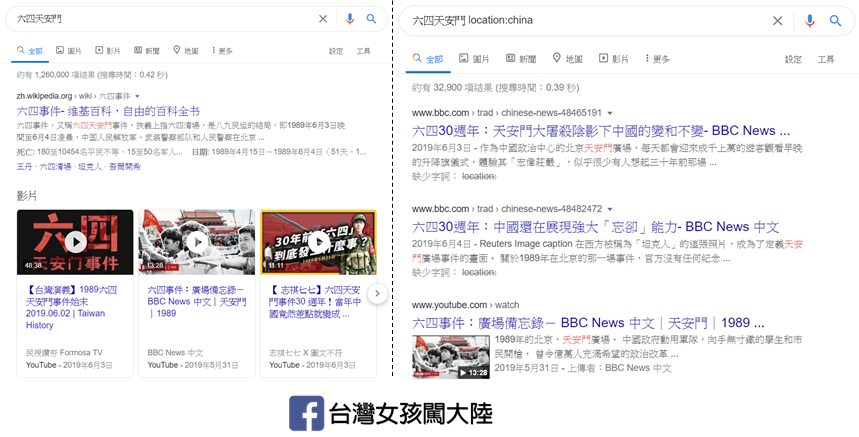Play the red 六四 天安門事件 video thumbnail
Screen dimensions: 859x437
click(74, 242)
